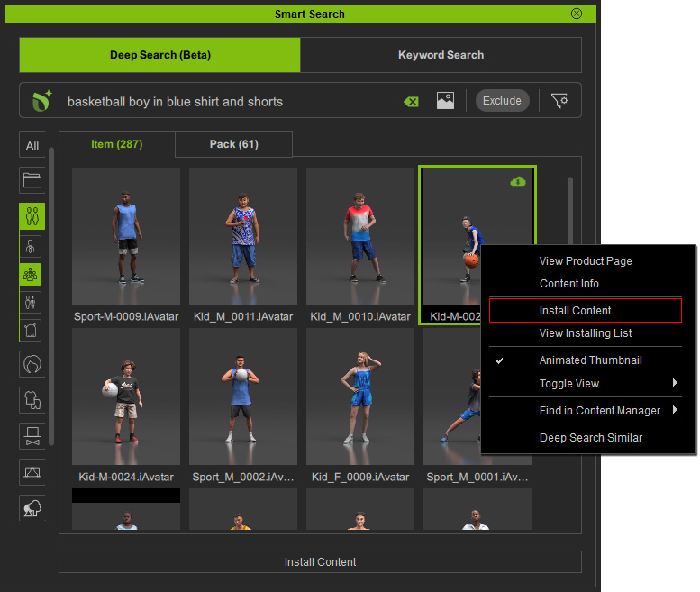Viewport: 700px width, 592px height.
Task: Click the Kid_F_0009.iAvatar file name
Action: [360, 477]
